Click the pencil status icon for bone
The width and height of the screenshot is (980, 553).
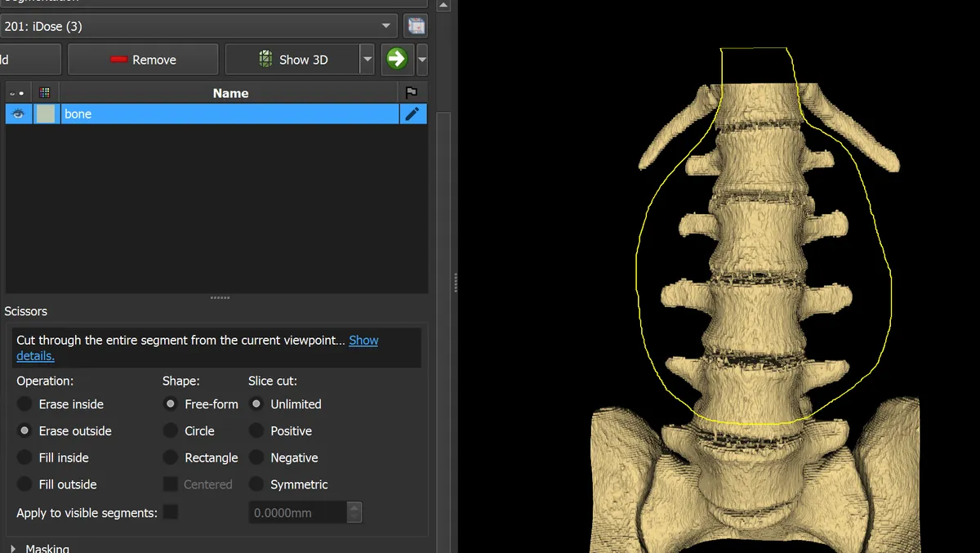412,114
